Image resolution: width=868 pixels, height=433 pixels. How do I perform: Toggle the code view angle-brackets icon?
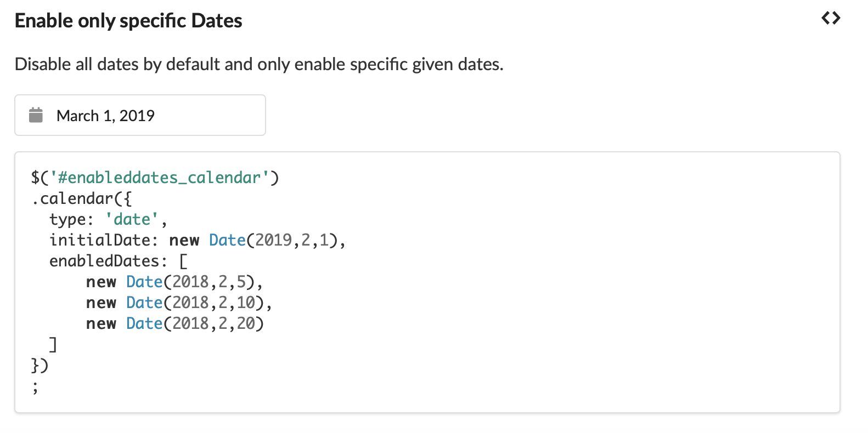(x=831, y=19)
